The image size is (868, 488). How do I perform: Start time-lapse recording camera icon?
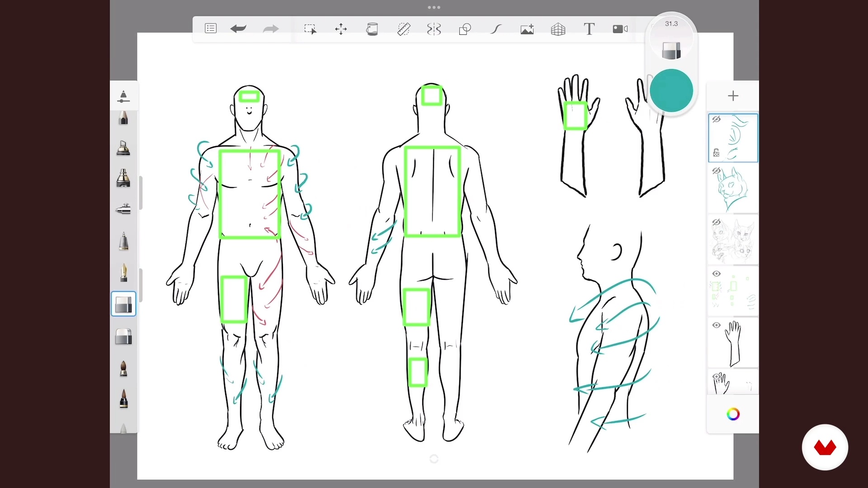coord(620,29)
